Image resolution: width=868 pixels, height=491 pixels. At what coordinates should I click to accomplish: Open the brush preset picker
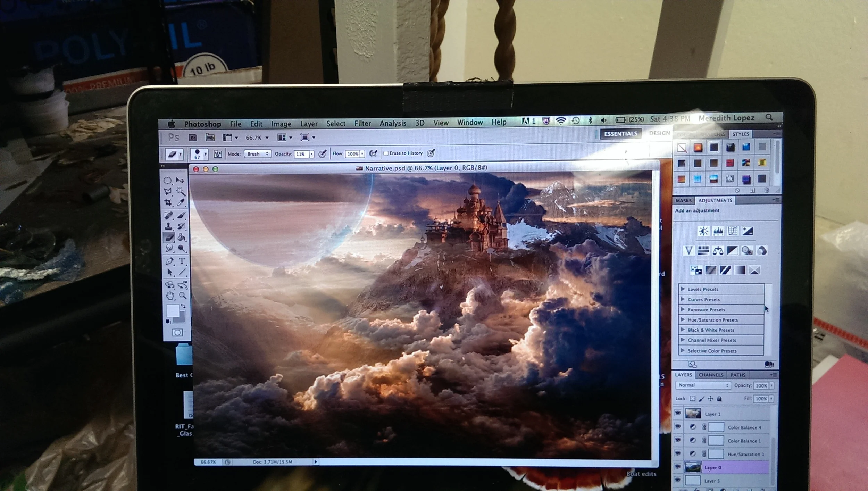[199, 154]
